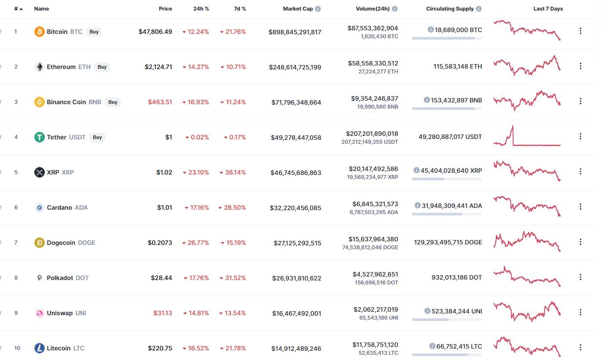This screenshot has height=364, width=601.
Task: Click the Dogecoin logo icon
Action: coord(40,243)
